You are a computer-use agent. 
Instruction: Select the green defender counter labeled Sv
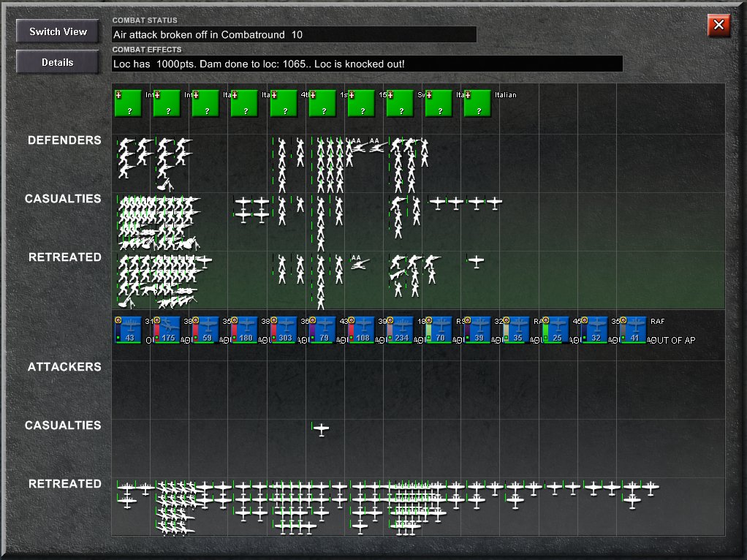pos(401,103)
